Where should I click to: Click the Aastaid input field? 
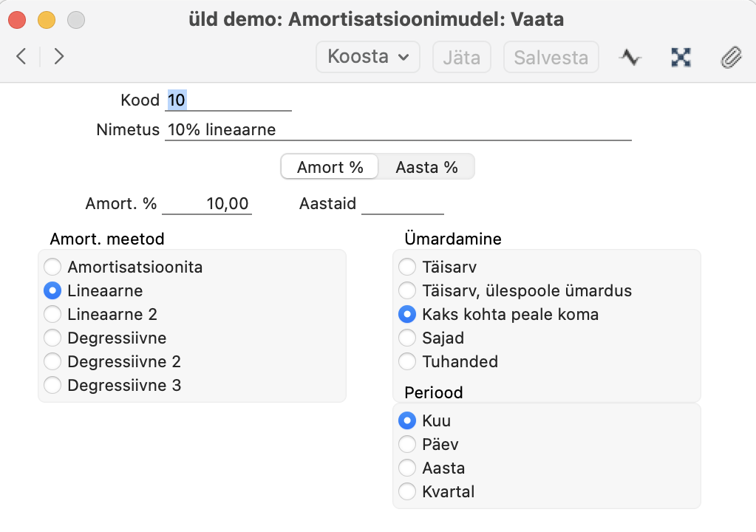pyautogui.click(x=402, y=204)
